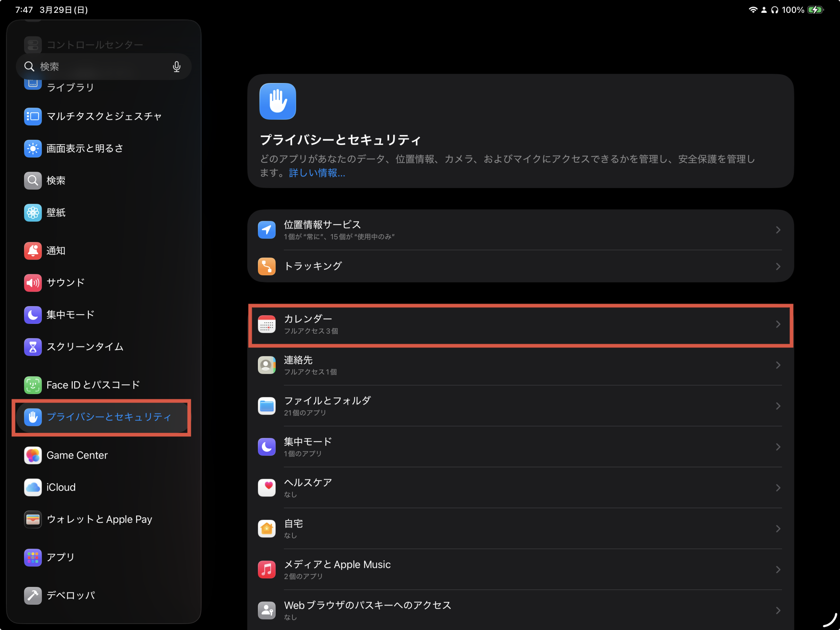840x630 pixels.
Task: Tap the トラッキング orange icon
Action: pyautogui.click(x=266, y=266)
